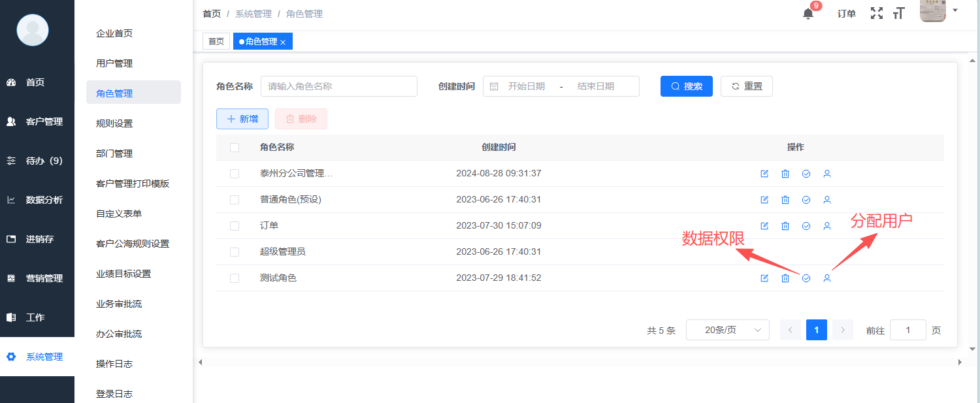980x403 pixels.
Task: Open 客户公海规则设置 submenu item
Action: [133, 244]
